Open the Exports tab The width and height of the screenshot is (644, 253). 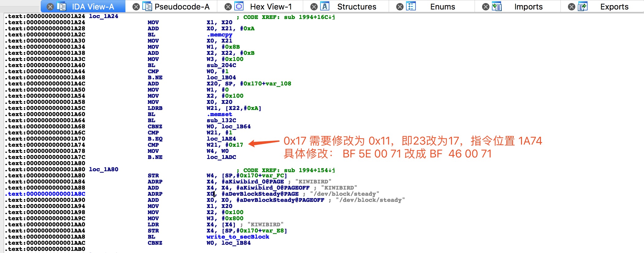tap(614, 7)
